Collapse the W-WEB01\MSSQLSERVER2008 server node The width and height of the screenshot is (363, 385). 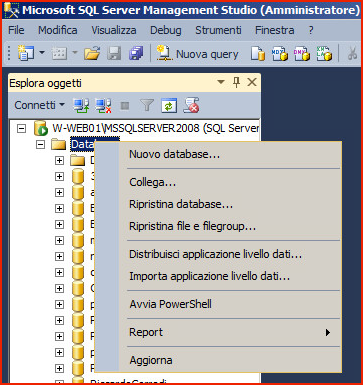click(x=22, y=128)
